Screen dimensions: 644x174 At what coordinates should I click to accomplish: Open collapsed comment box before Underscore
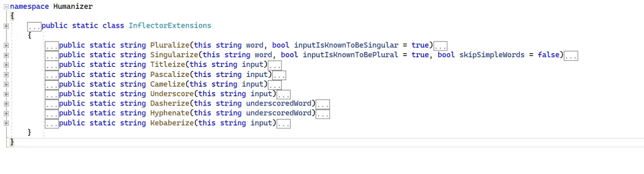[x=52, y=95]
